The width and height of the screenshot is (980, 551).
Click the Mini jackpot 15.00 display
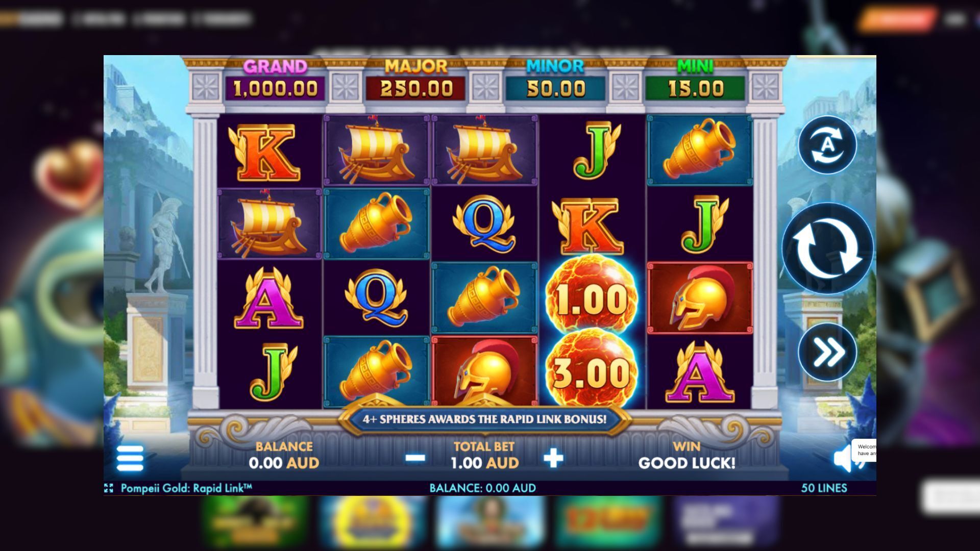pos(695,89)
